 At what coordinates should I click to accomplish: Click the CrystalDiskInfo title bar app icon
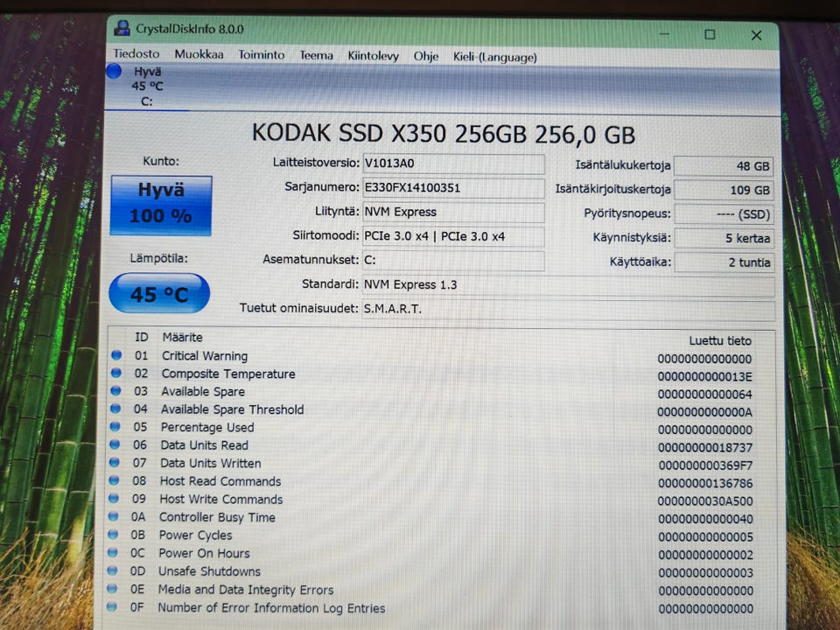122,28
